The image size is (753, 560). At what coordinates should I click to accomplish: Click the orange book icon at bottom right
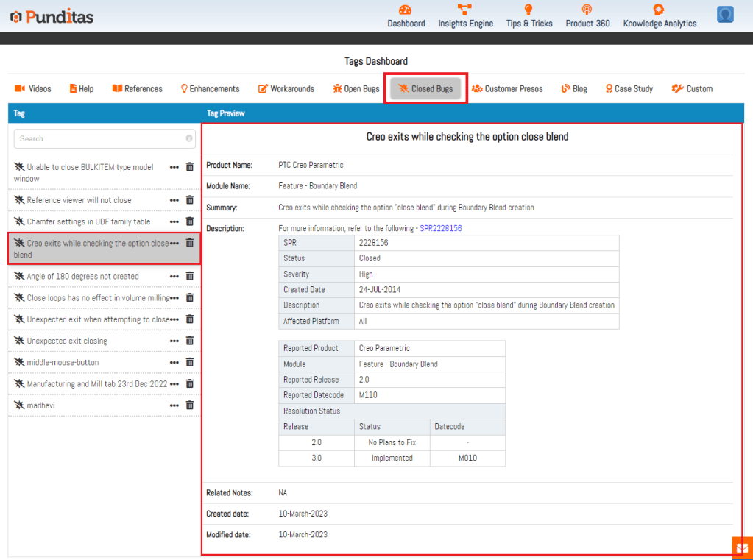click(742, 548)
